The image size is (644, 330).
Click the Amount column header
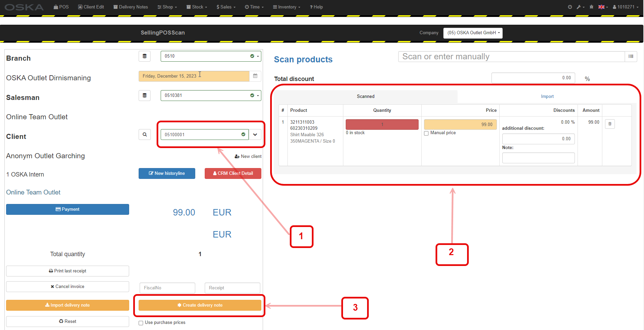(x=591, y=110)
